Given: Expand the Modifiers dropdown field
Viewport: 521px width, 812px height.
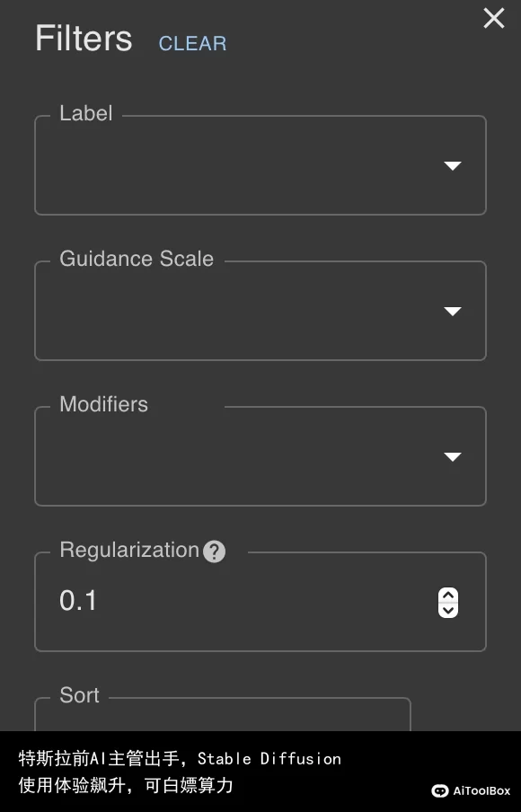Looking at the screenshot, I should pyautogui.click(x=260, y=456).
